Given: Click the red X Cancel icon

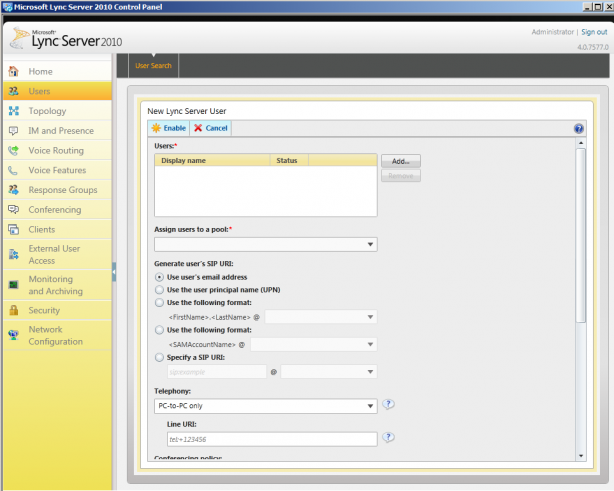Looking at the screenshot, I should 198,128.
